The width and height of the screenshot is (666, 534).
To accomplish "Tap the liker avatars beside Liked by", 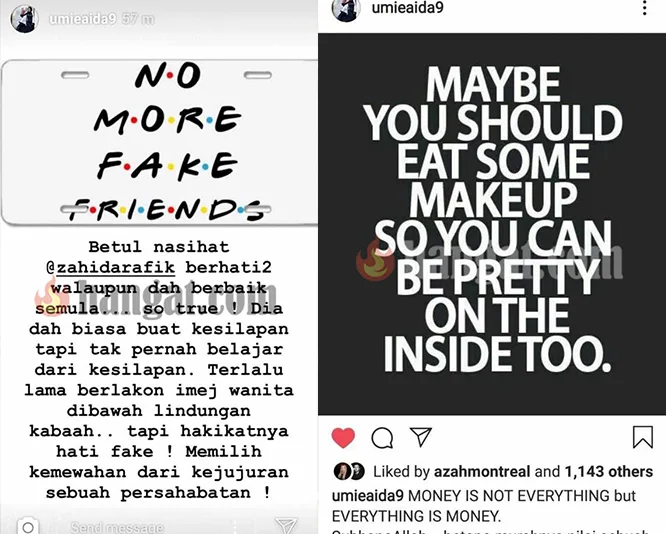I will [x=349, y=472].
